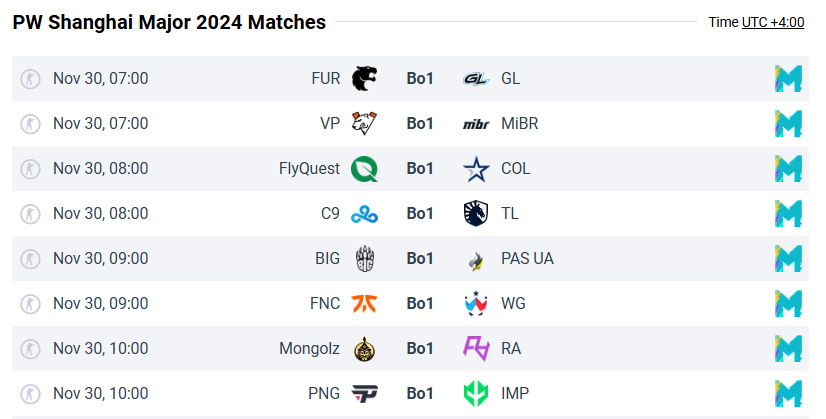Click the Complexity star logo
This screenshot has height=419, width=826.
[475, 168]
